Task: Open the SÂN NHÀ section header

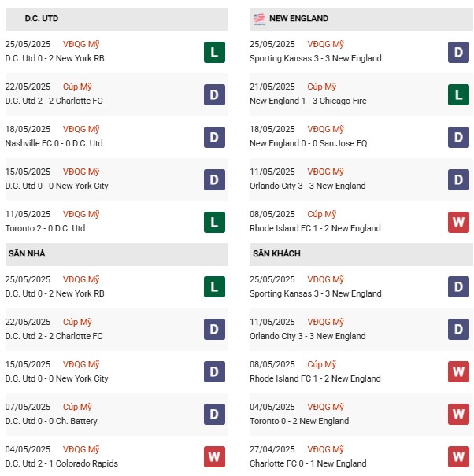Action: (117, 254)
